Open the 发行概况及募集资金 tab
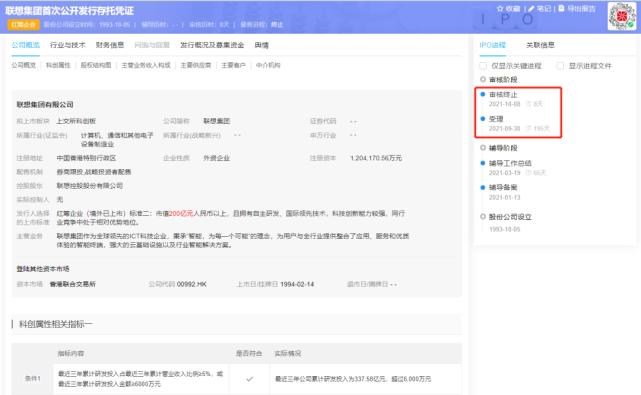The height and width of the screenshot is (395, 641). 212,45
